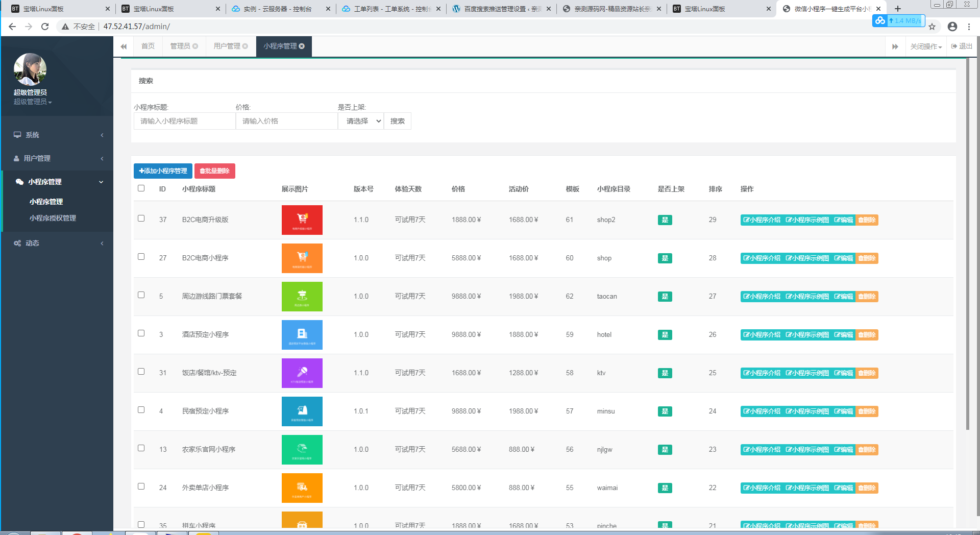
Task: Tick the select-all checkbox in table header
Action: 141,188
